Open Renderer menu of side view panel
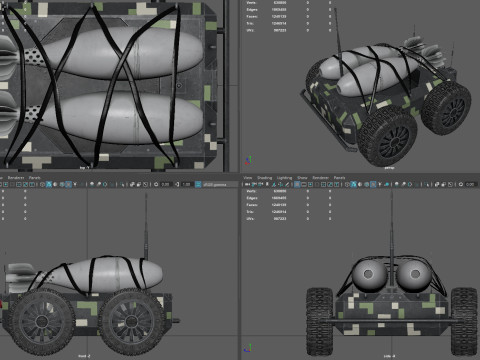 (x=320, y=178)
